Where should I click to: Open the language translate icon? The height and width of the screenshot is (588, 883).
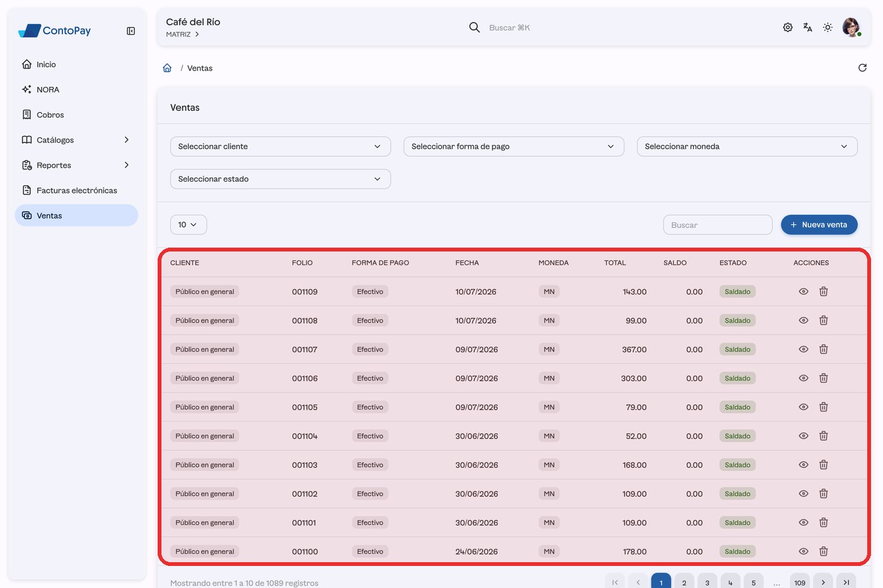(807, 27)
